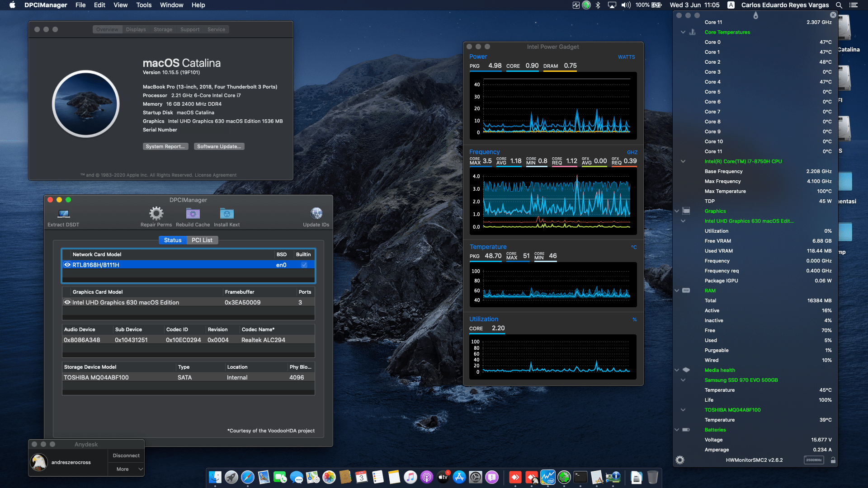Click the lock icon in HWMonitorSMC2

[833, 460]
